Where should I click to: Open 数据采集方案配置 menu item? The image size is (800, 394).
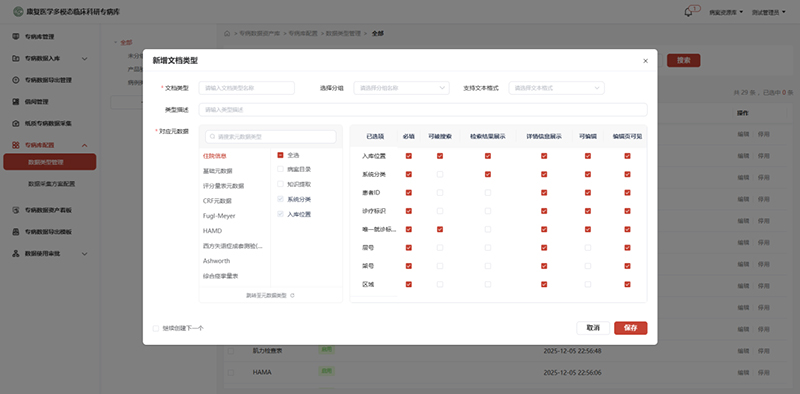pyautogui.click(x=52, y=184)
